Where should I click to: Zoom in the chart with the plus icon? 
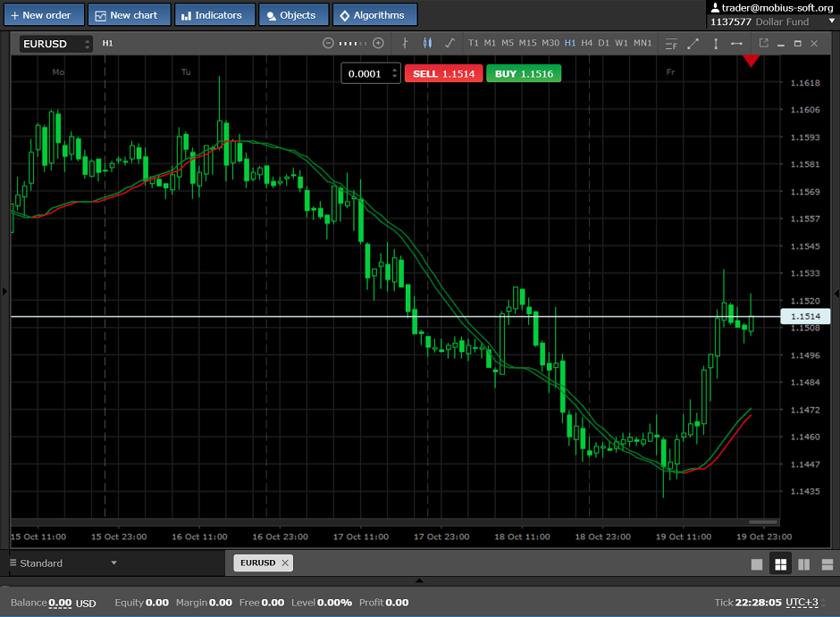pos(378,44)
